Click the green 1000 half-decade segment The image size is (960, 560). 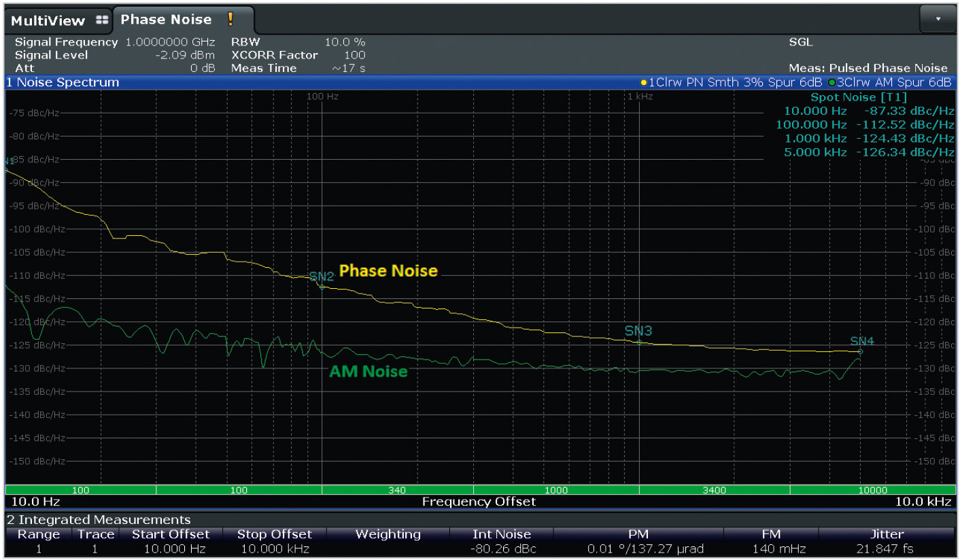pyautogui.click(x=556, y=489)
